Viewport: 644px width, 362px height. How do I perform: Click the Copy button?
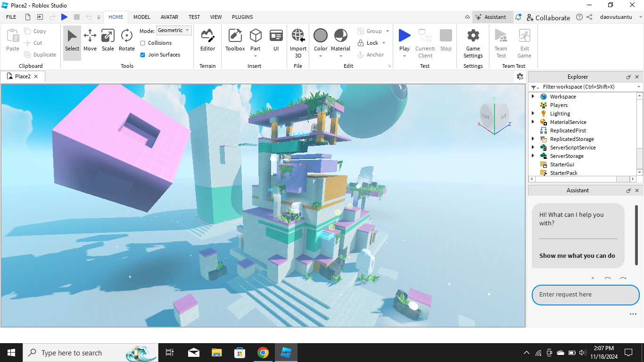[x=35, y=31]
